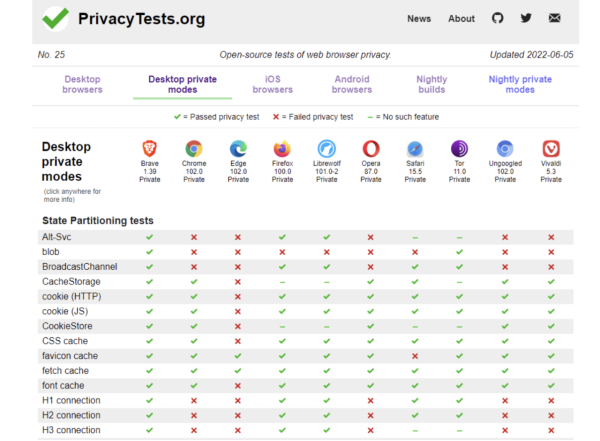
Task: Click the State Partitioning tests heading
Action: click(98, 220)
